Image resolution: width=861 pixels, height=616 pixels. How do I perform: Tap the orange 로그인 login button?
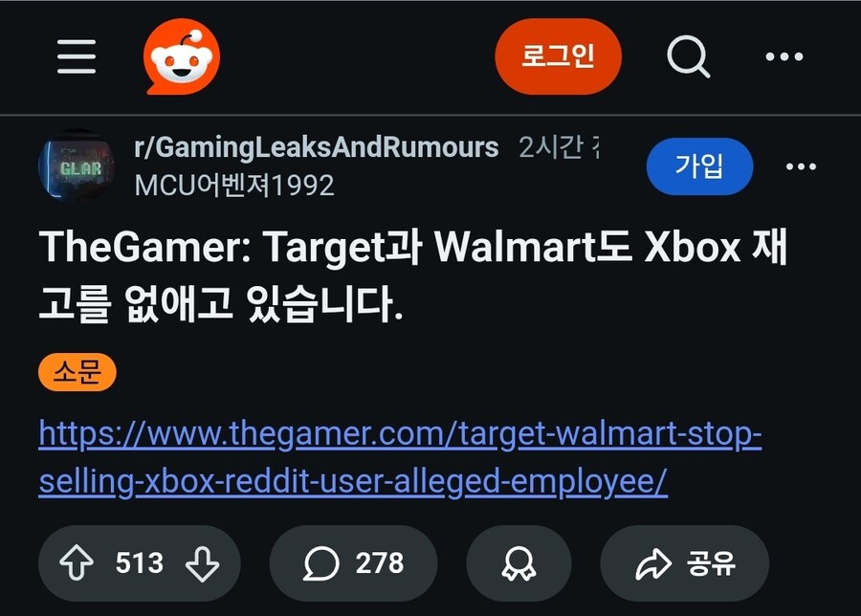click(558, 56)
